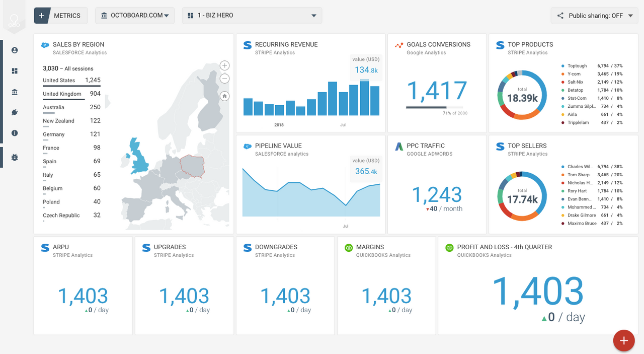Click the info circle icon in sidebar
Viewport: 644px width, 354px height.
point(14,133)
